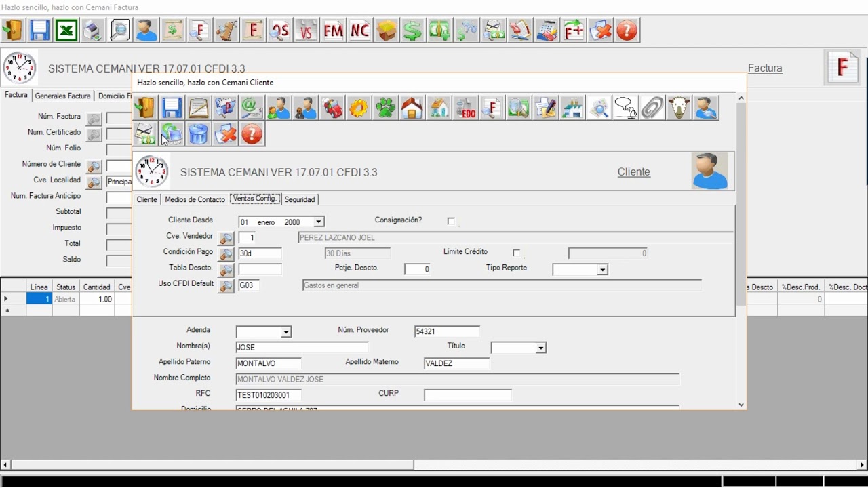The image size is (868, 488).
Task: Open the Medios de Contacto tab
Action: tap(195, 199)
